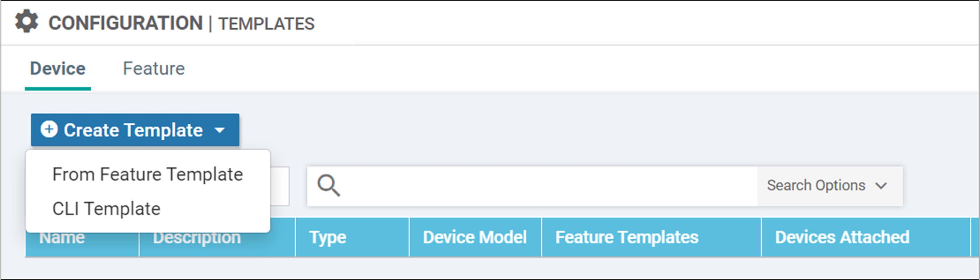This screenshot has height=280, width=980.
Task: Click the Configuration gear icon
Action: 27,21
